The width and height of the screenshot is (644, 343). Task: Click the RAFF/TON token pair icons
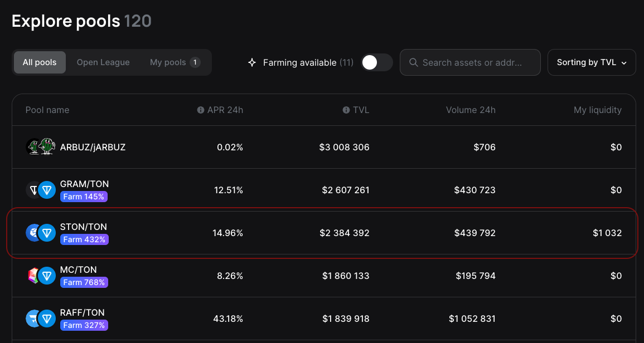pos(41,318)
